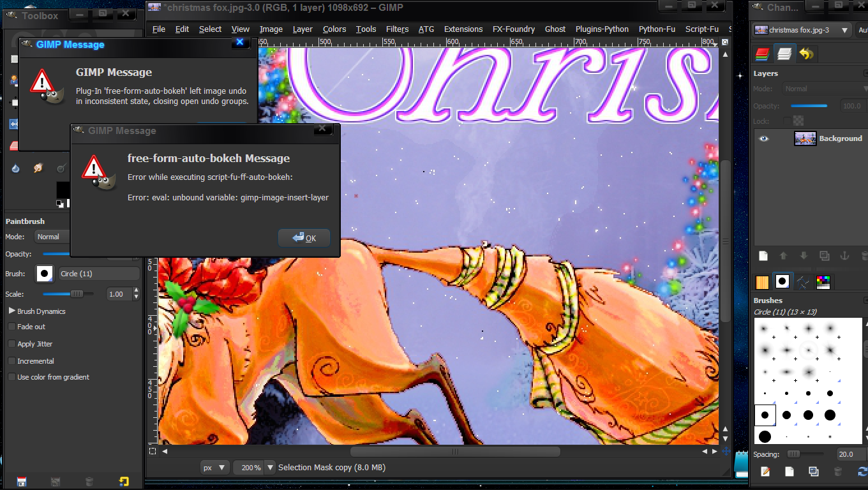Open the Colors menu

(334, 29)
